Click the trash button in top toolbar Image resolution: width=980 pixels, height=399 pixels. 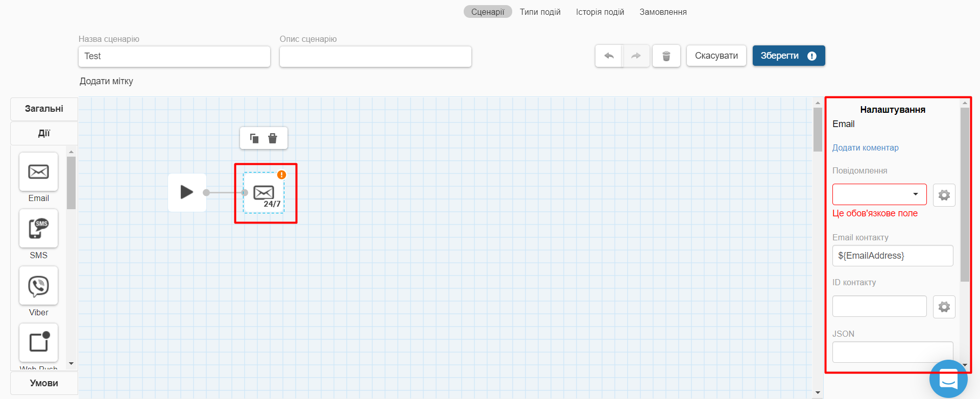(x=666, y=56)
